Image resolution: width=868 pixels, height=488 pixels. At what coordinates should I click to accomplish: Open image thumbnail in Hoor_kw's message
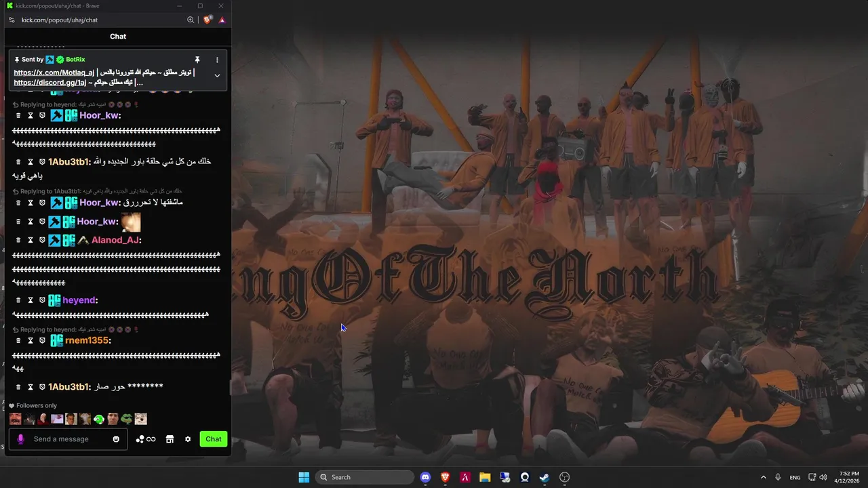coord(131,222)
